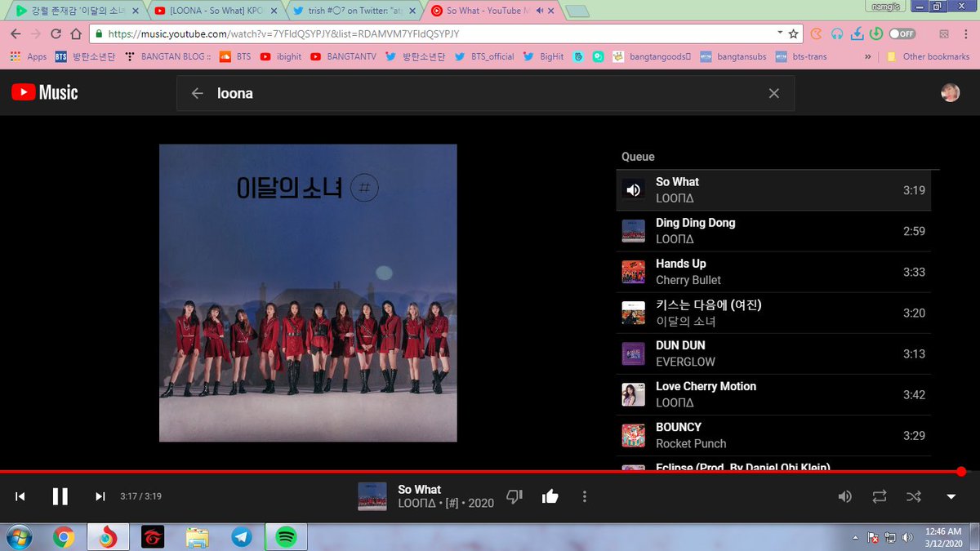Go back from the loona search

(197, 93)
